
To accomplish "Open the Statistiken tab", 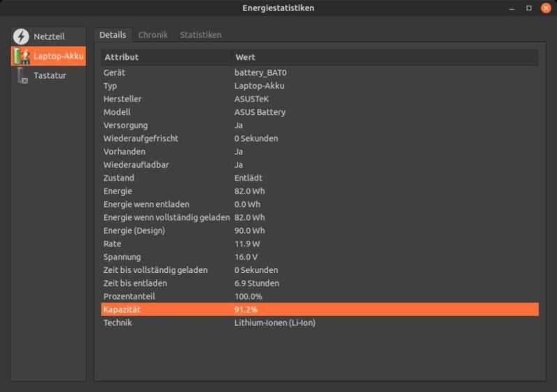I will coord(201,35).
